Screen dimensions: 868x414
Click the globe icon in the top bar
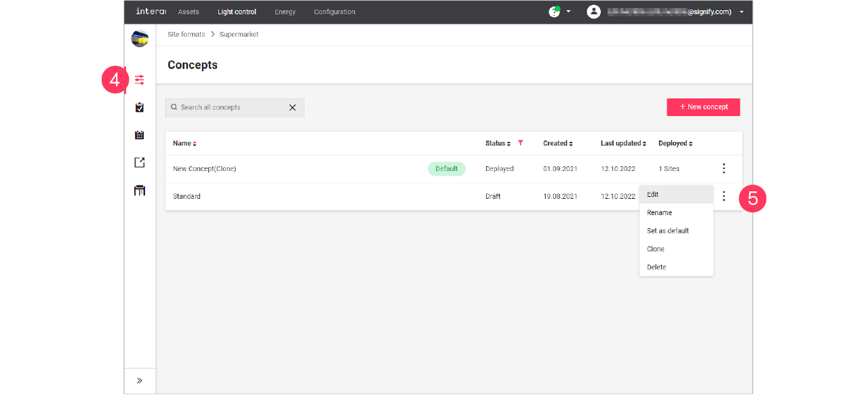click(555, 12)
